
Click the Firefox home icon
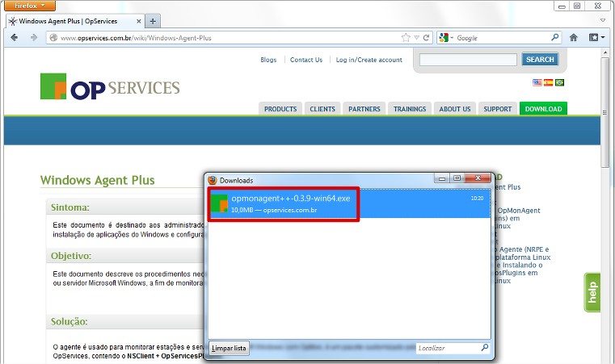pyautogui.click(x=573, y=37)
